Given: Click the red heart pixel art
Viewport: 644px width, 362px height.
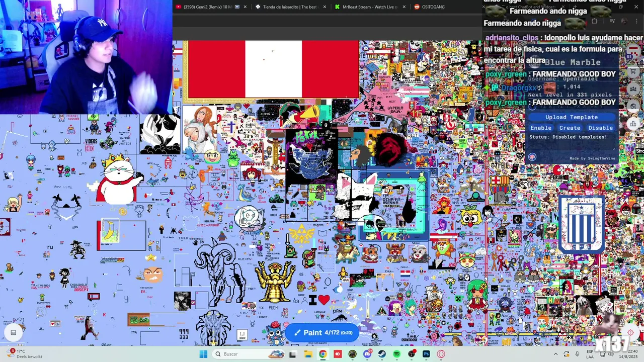Looking at the screenshot, I should (x=324, y=300).
